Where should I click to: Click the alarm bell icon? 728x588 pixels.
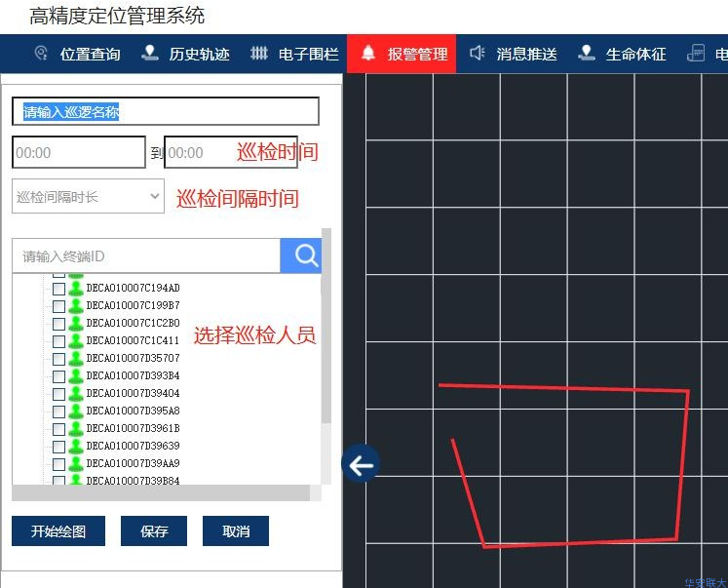click(368, 53)
